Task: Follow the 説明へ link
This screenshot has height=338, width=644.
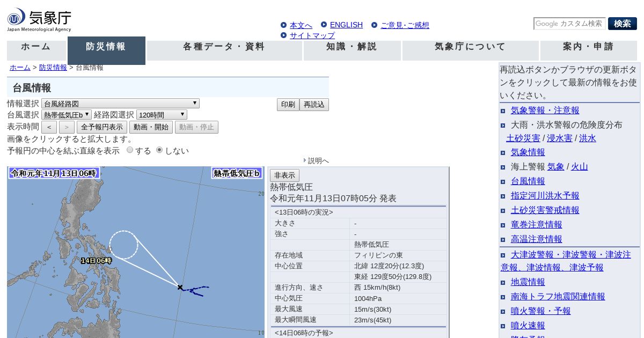Action: pyautogui.click(x=318, y=160)
